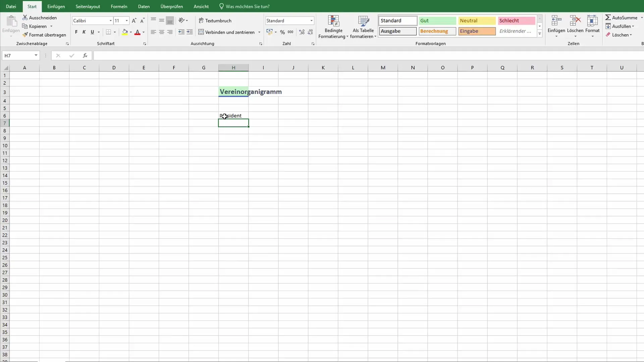
Task: Apply accounting currency format
Action: [x=269, y=32]
